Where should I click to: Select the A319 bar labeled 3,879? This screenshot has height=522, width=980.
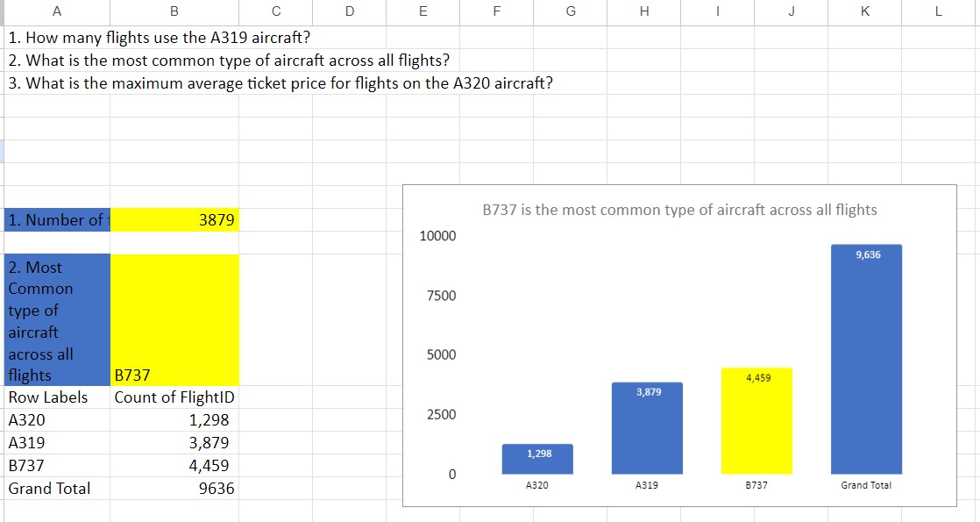[647, 428]
